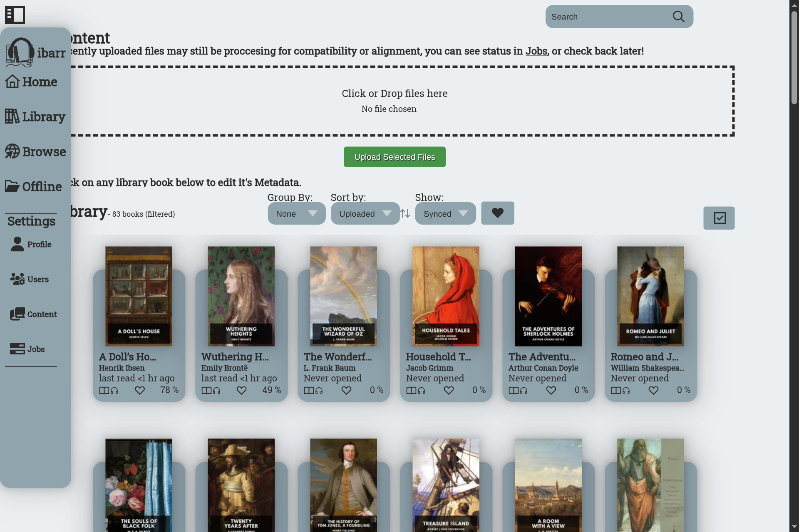The width and height of the screenshot is (799, 532).
Task: Click Upload Selected Files button
Action: (x=394, y=157)
